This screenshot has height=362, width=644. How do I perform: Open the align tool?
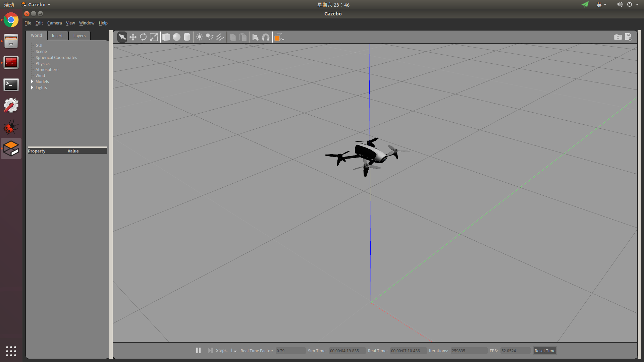pos(256,37)
